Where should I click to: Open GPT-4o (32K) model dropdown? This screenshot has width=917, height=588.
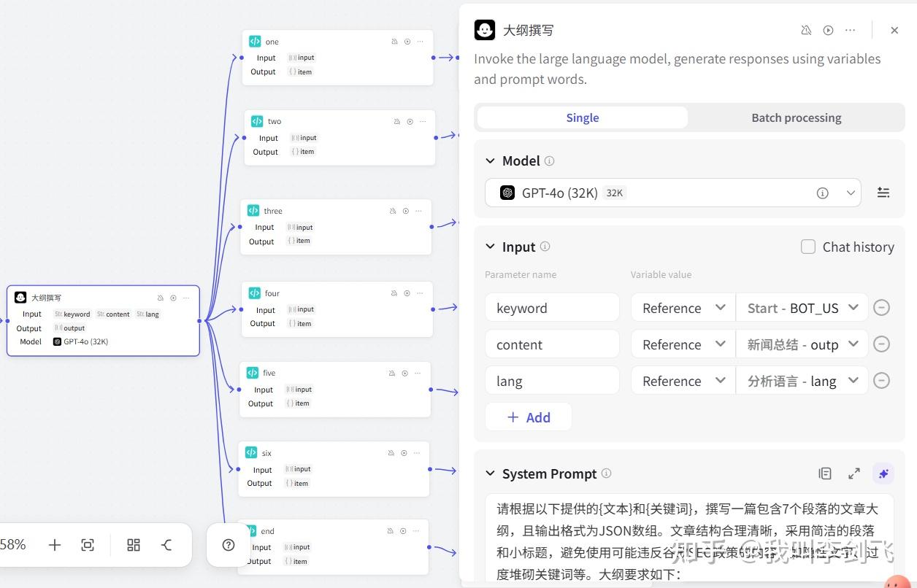(x=672, y=193)
